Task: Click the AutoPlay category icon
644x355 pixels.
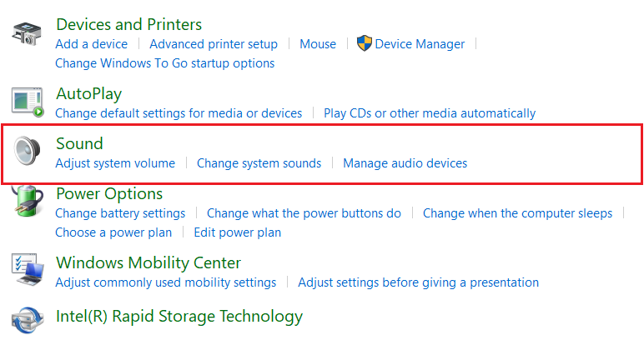Action: [28, 102]
